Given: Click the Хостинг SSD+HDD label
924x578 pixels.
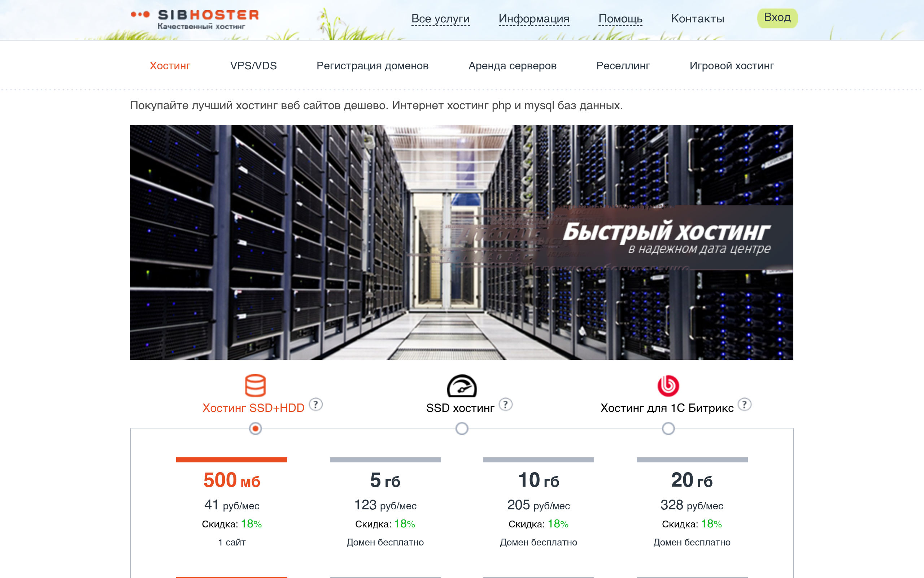Looking at the screenshot, I should [x=253, y=408].
